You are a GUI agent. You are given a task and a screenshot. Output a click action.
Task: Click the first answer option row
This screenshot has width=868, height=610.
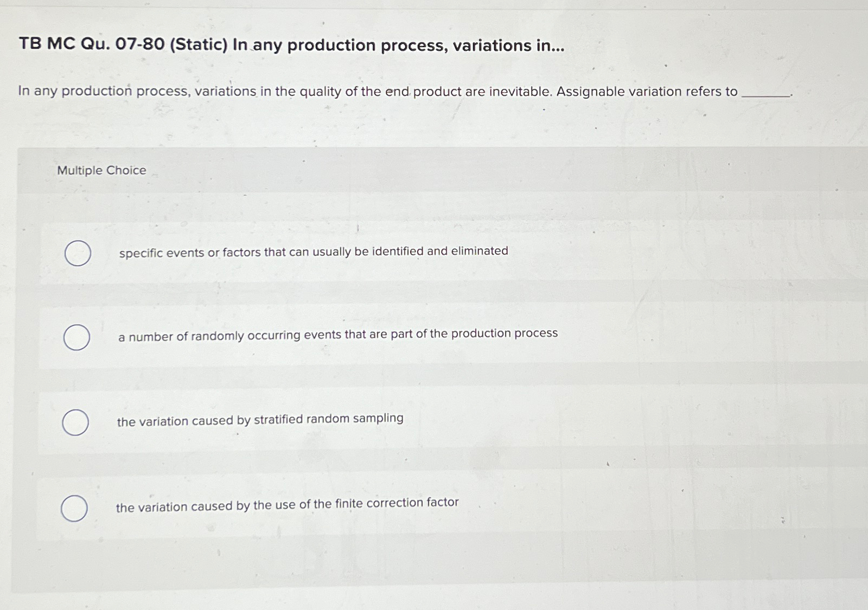[380, 253]
